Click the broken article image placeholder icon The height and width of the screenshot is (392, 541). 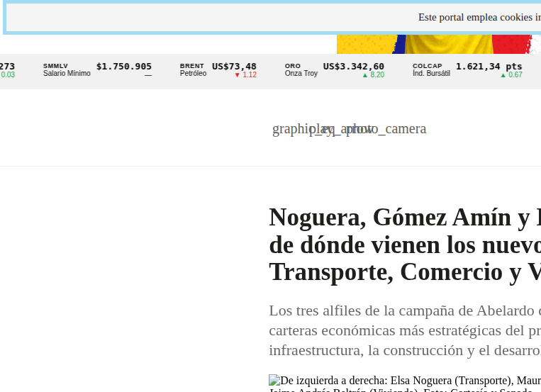point(274,380)
